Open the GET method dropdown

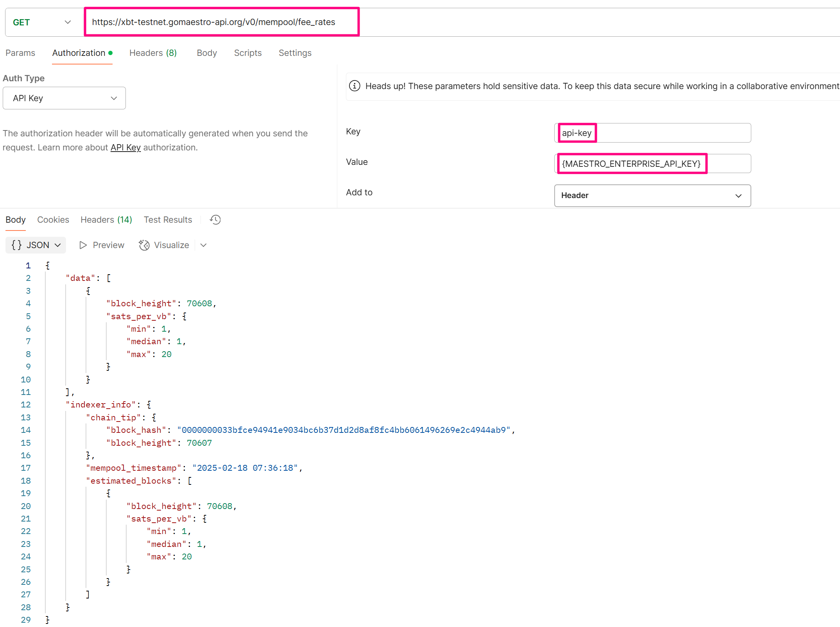pyautogui.click(x=42, y=22)
